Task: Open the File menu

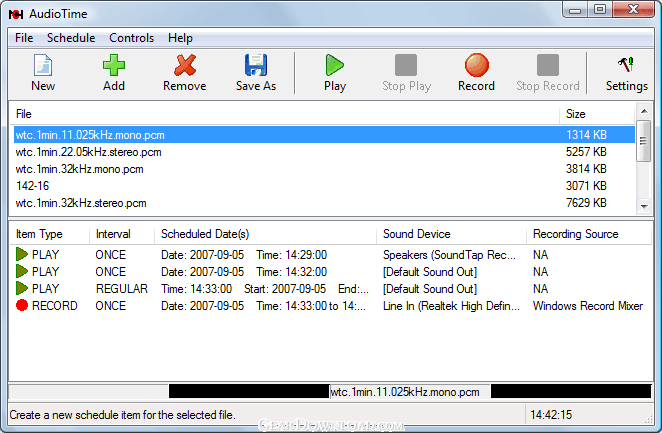Action: [24, 38]
